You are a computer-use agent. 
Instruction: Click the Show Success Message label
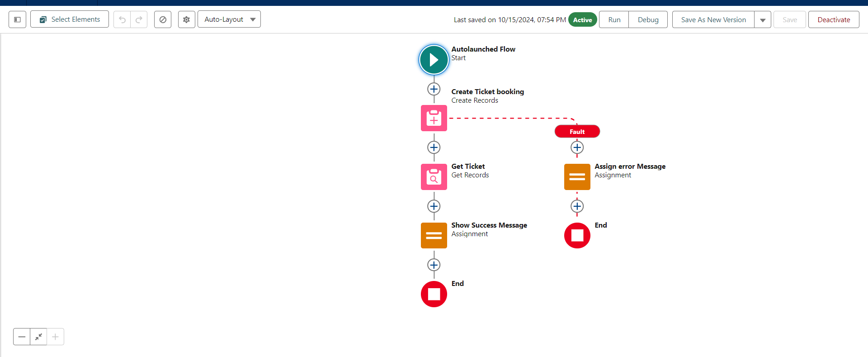click(x=489, y=225)
